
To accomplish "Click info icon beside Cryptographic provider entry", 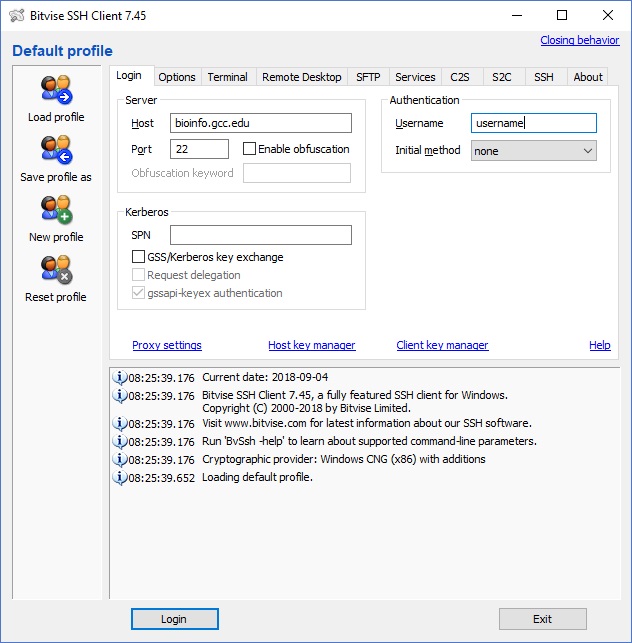I will (119, 459).
